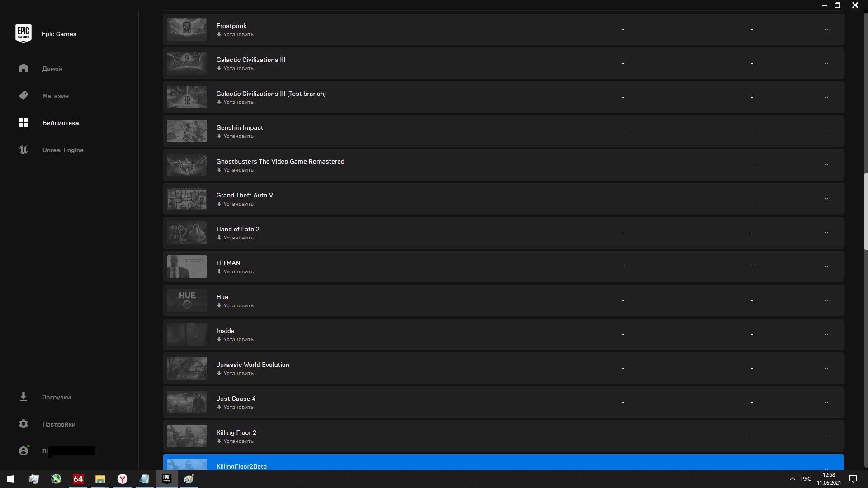Open the Домой home page

point(52,69)
